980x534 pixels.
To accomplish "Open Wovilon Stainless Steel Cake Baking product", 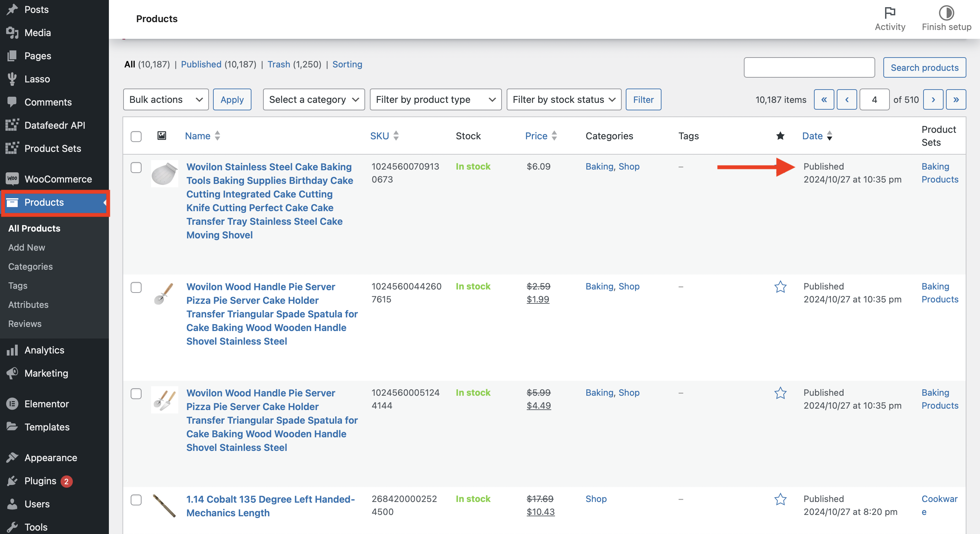I will (270, 201).
